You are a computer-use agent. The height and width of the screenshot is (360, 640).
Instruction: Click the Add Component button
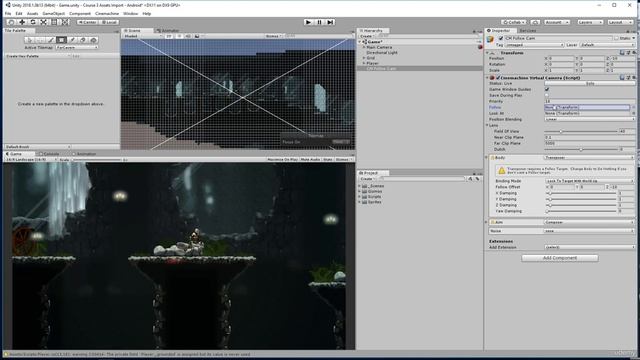pos(560,258)
